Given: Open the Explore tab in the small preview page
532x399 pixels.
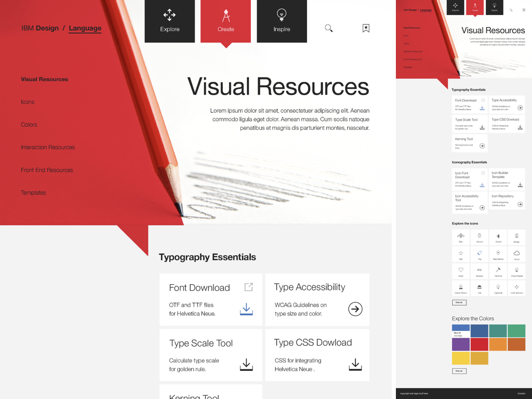Looking at the screenshot, I should pyautogui.click(x=455, y=7).
